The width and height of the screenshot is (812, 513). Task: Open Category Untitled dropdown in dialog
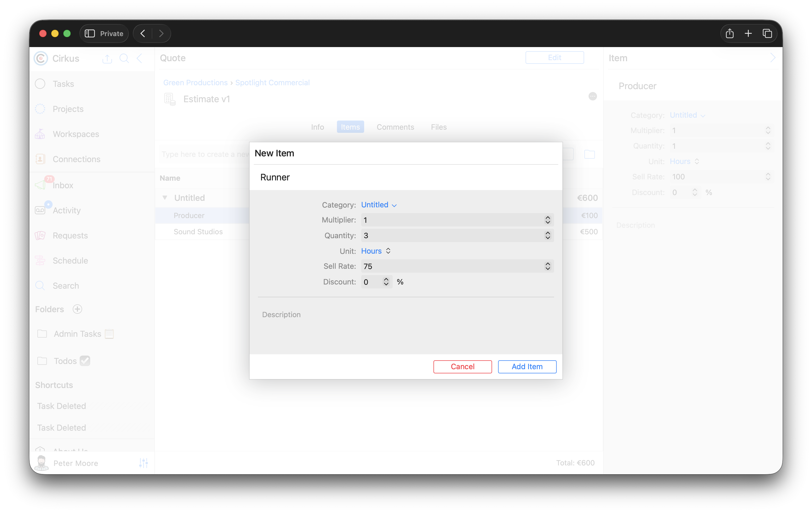click(379, 205)
